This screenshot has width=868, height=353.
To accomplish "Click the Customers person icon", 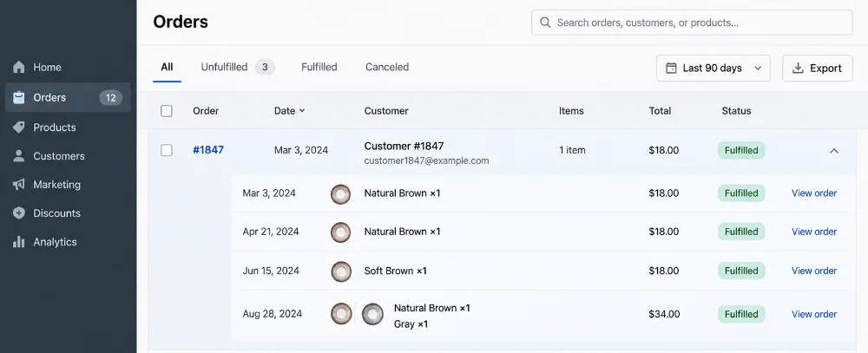I will [x=19, y=156].
